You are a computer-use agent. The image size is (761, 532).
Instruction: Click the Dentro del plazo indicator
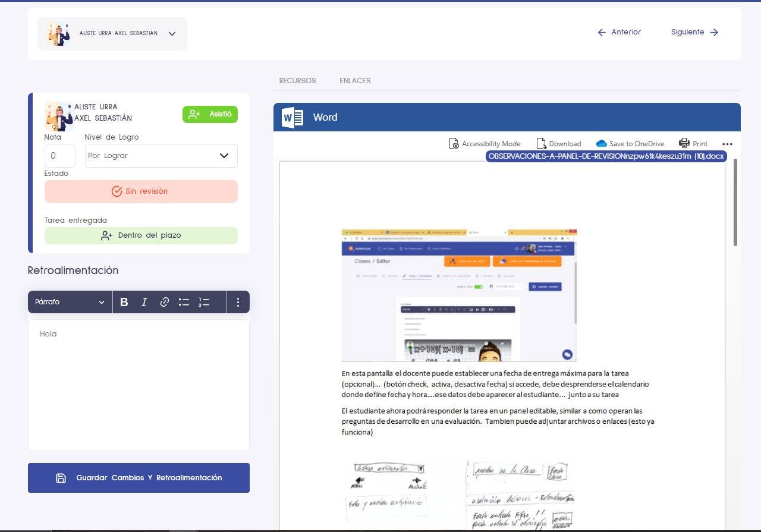click(141, 235)
